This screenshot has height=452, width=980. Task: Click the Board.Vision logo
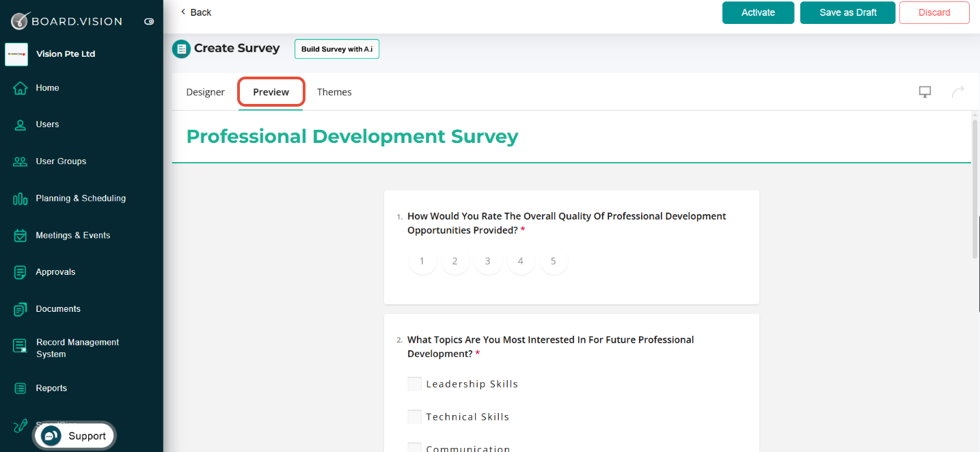coord(66,21)
